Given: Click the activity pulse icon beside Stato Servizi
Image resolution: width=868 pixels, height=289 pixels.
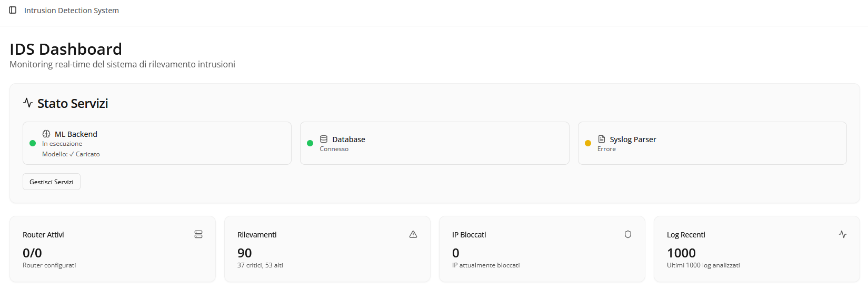Looking at the screenshot, I should pos(28,103).
